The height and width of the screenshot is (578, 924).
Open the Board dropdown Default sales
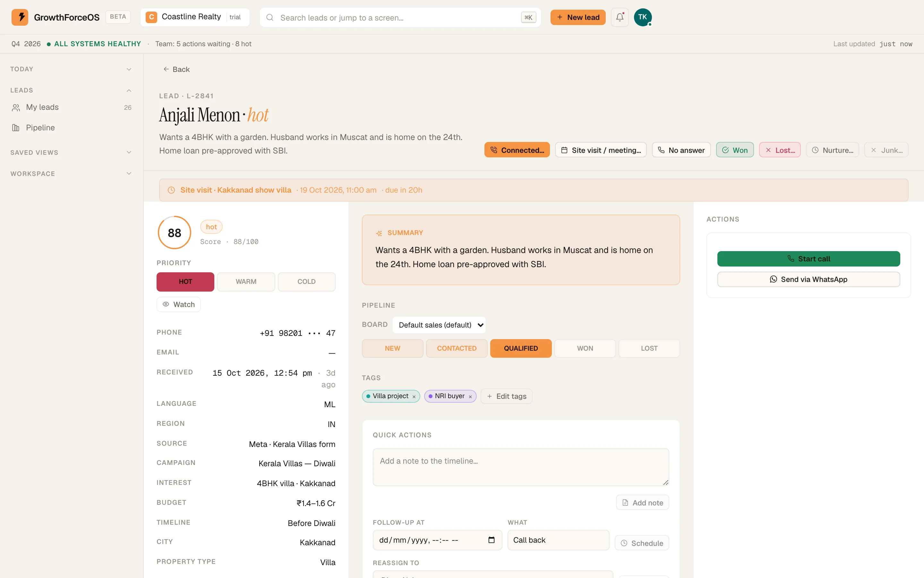(439, 325)
